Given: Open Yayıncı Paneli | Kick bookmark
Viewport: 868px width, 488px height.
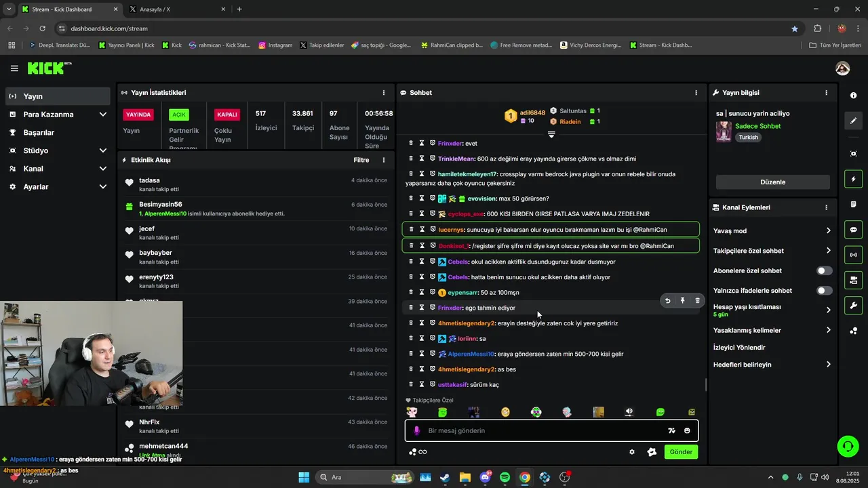Looking at the screenshot, I should click(127, 45).
